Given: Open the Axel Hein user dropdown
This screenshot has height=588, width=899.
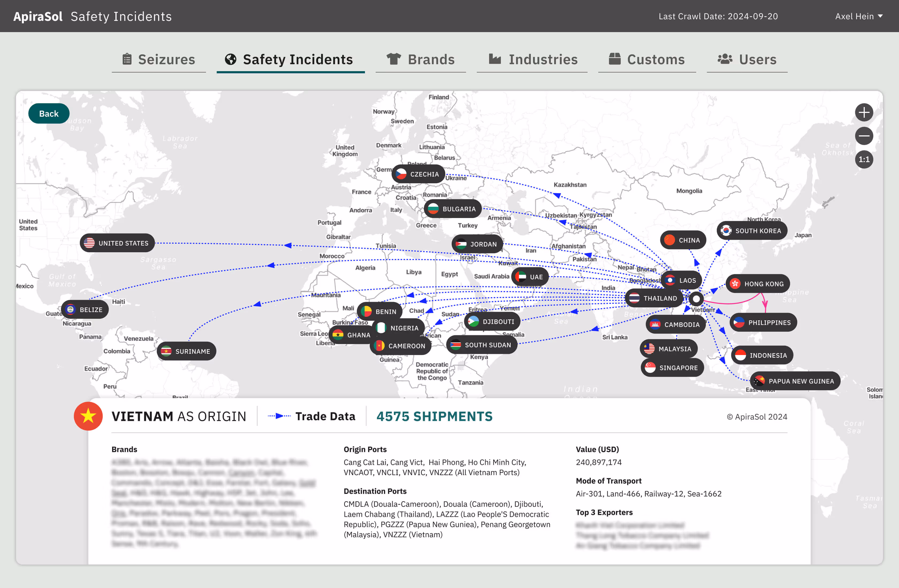Looking at the screenshot, I should click(858, 16).
